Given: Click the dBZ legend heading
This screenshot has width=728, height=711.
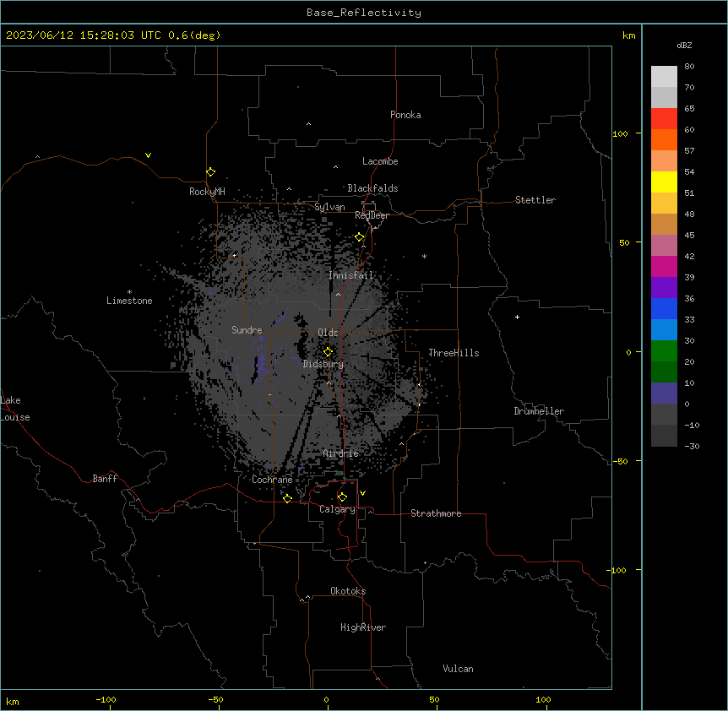Looking at the screenshot, I should tap(684, 45).
